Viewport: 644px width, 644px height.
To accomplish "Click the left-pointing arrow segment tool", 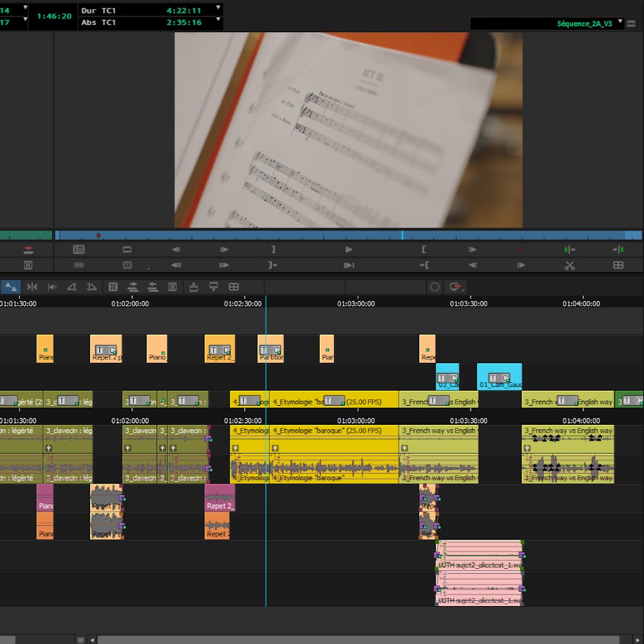I will point(153,287).
